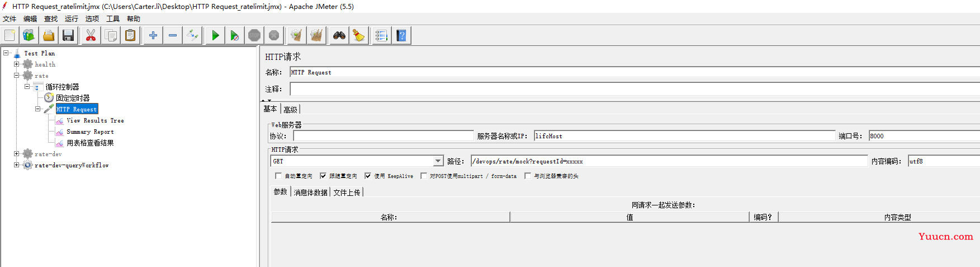Click the clock icon of 固定定时器

click(49, 98)
